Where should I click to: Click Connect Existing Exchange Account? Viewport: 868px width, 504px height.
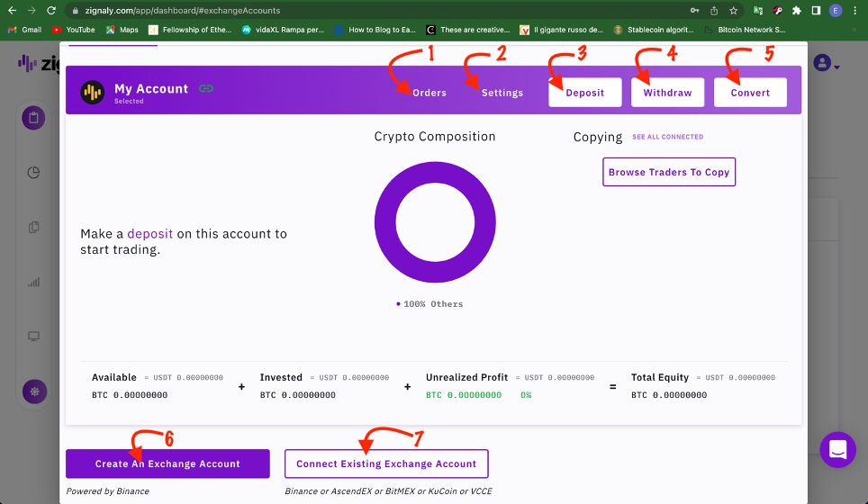(x=386, y=463)
